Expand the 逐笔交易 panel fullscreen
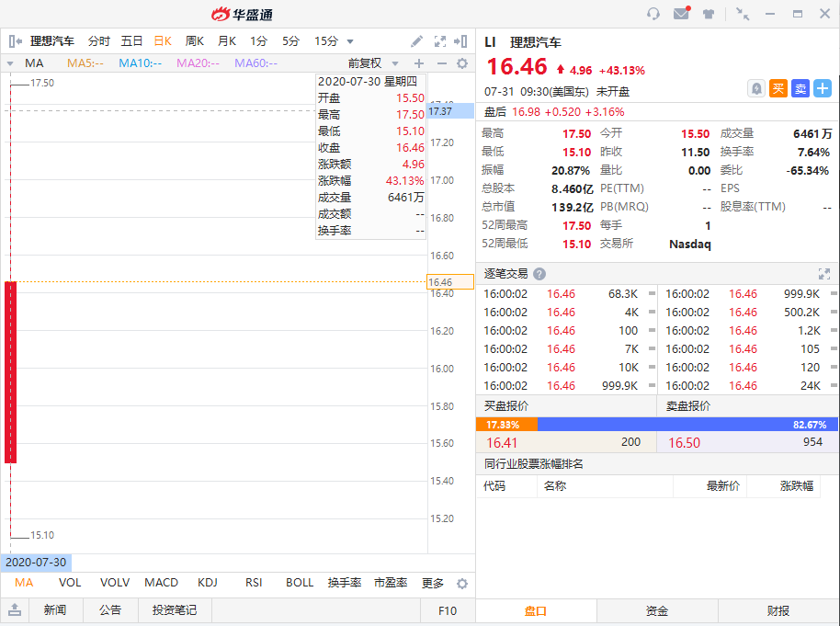The height and width of the screenshot is (626, 840). pyautogui.click(x=824, y=274)
